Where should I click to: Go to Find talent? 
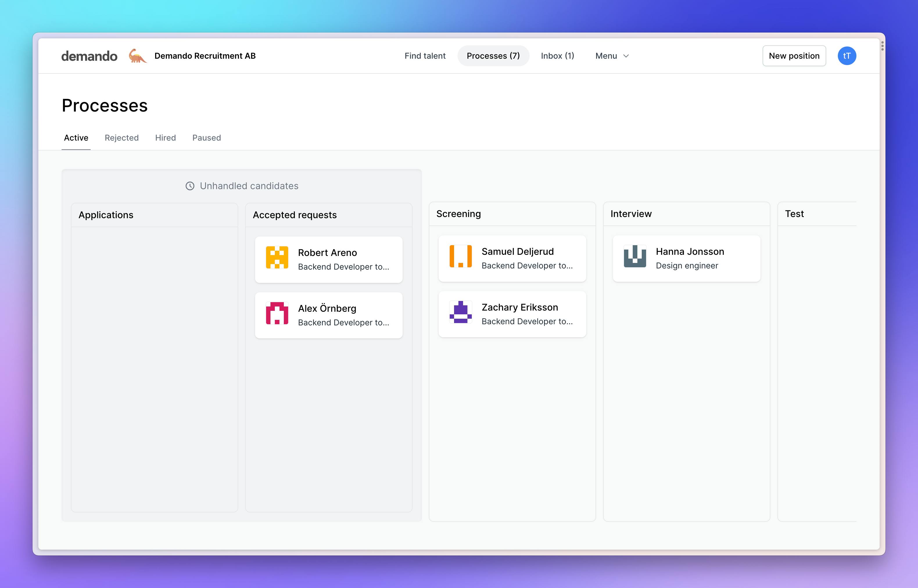[x=425, y=56]
